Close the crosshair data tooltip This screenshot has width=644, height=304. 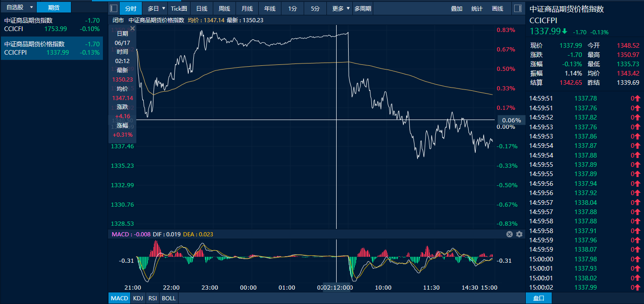point(132,29)
